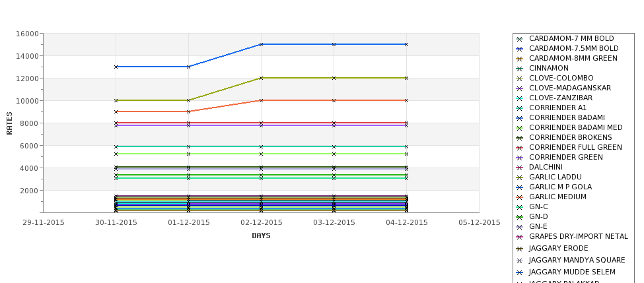Click the CORRIENDER A1 legend marker icon
This screenshot has height=283, width=644.
[520, 108]
